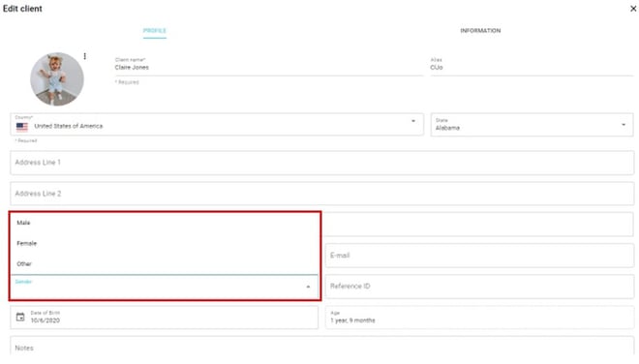
Task: Click the Address Line 1 field
Action: tap(322, 163)
